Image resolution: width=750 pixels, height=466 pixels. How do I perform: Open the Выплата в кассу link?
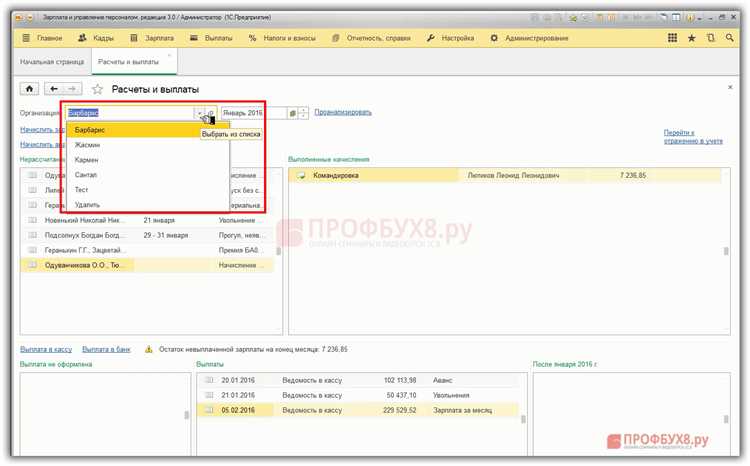(46, 349)
